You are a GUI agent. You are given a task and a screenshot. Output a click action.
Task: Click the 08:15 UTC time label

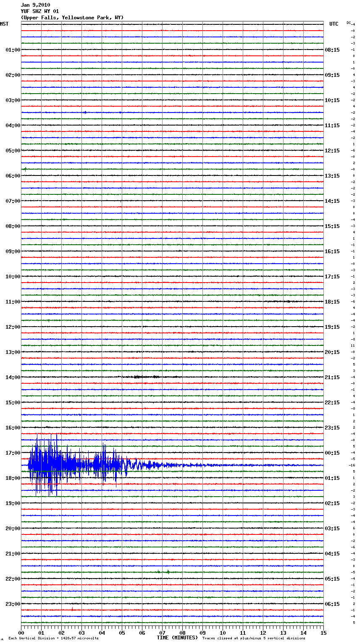point(332,50)
